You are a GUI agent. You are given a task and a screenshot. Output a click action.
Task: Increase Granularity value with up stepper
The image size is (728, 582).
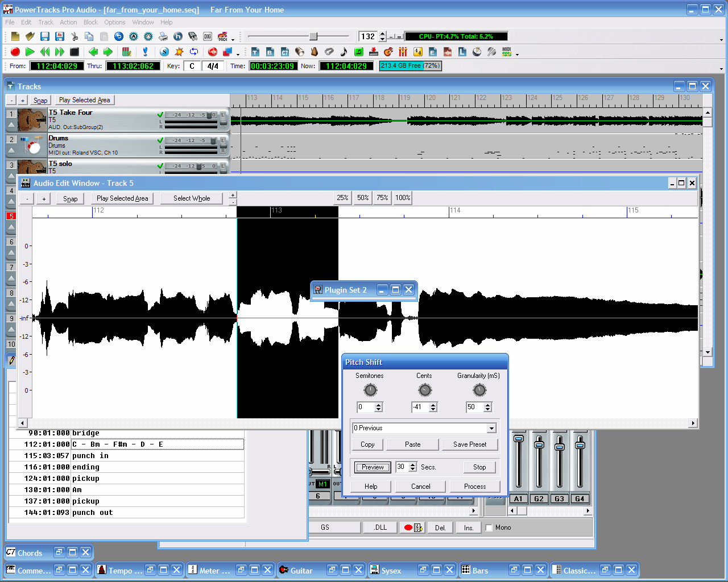tap(488, 405)
